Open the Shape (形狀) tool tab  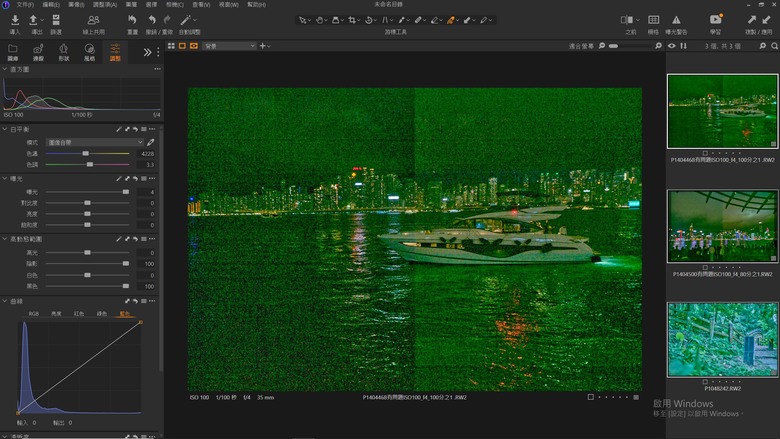tap(64, 52)
